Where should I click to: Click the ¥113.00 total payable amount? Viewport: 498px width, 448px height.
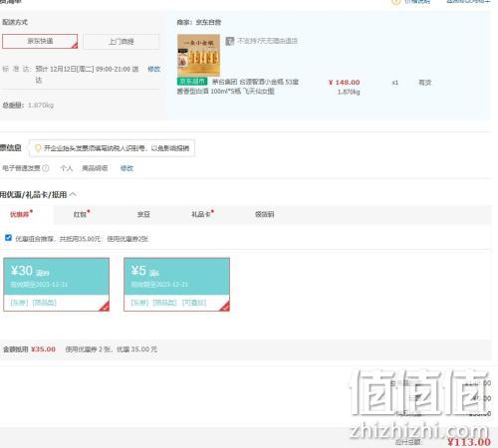coord(469,442)
